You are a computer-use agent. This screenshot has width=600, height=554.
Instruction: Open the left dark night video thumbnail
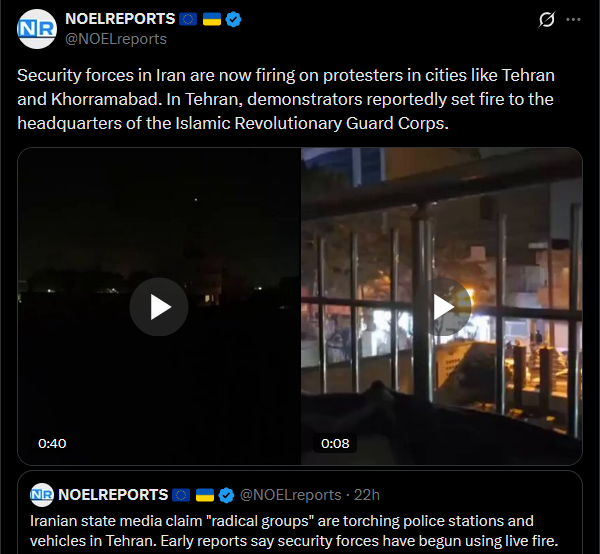(x=159, y=306)
